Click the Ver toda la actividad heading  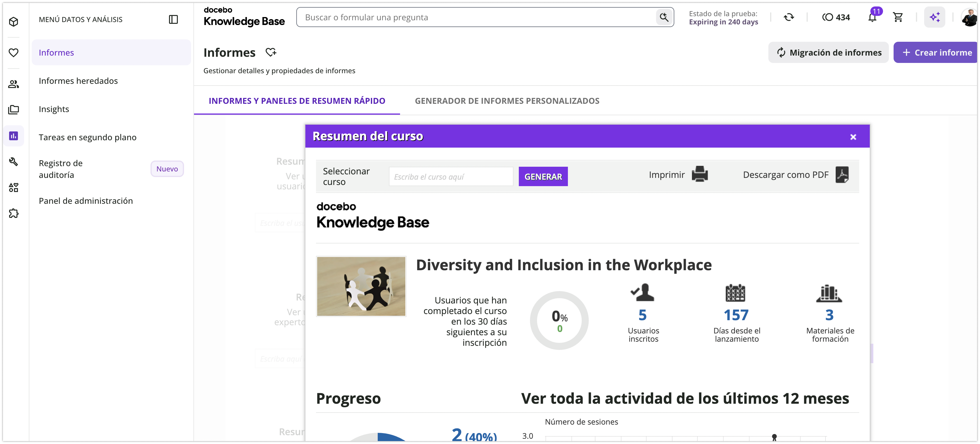(x=685, y=398)
